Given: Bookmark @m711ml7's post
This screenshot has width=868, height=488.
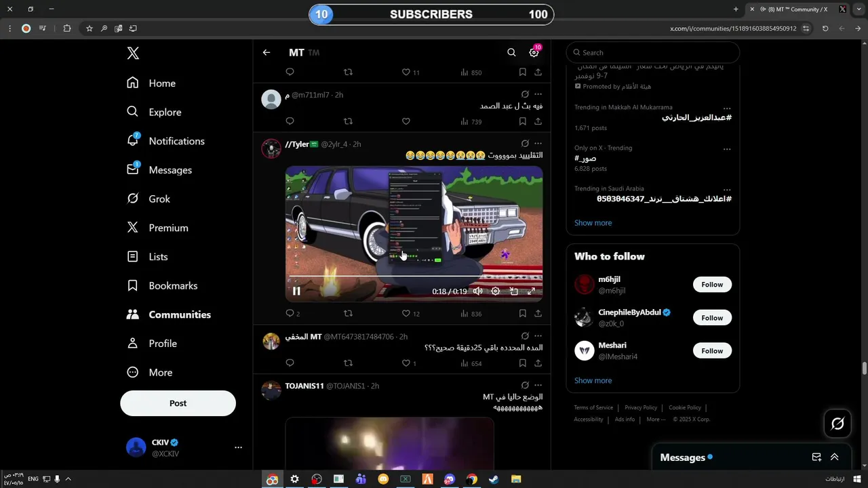Looking at the screenshot, I should point(522,121).
